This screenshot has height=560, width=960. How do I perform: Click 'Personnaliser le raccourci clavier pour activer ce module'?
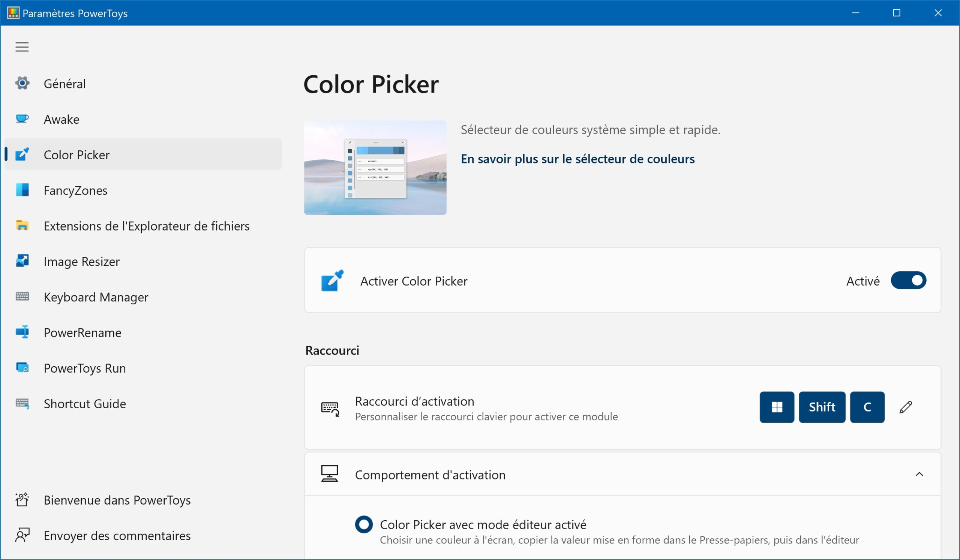(486, 416)
